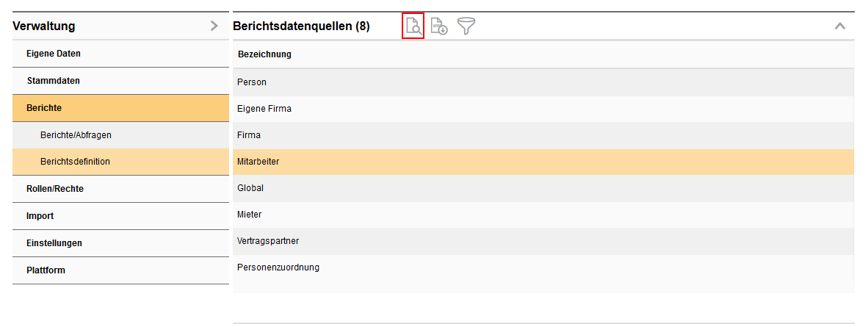Select Plattform menu item
This screenshot has width=868, height=327.
[46, 270]
